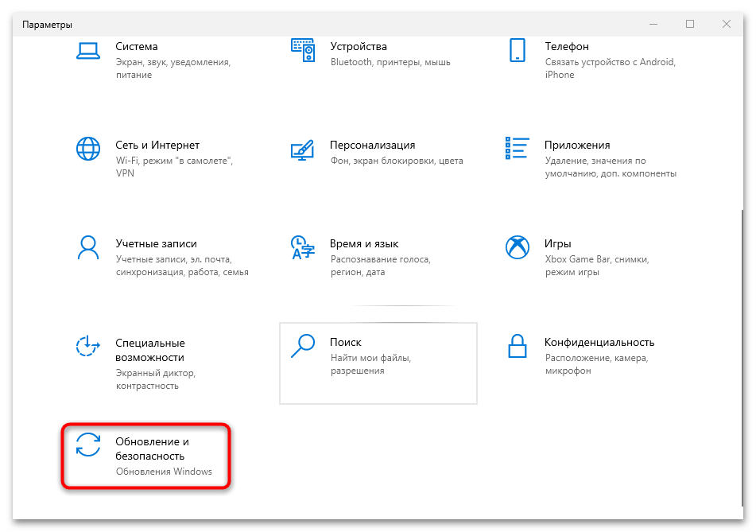The width and height of the screenshot is (756, 532).
Task: Click 'Распознавание голоса, регион, дата' text
Action: [x=381, y=266]
